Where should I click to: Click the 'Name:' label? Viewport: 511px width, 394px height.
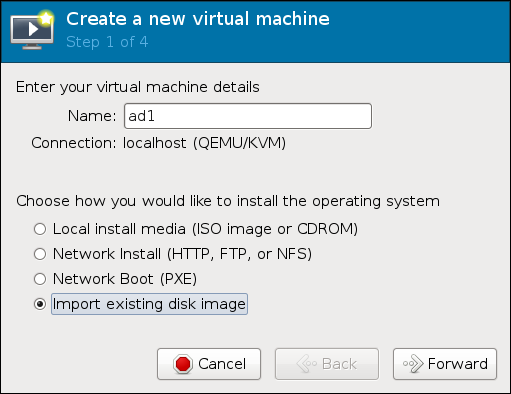(x=92, y=116)
